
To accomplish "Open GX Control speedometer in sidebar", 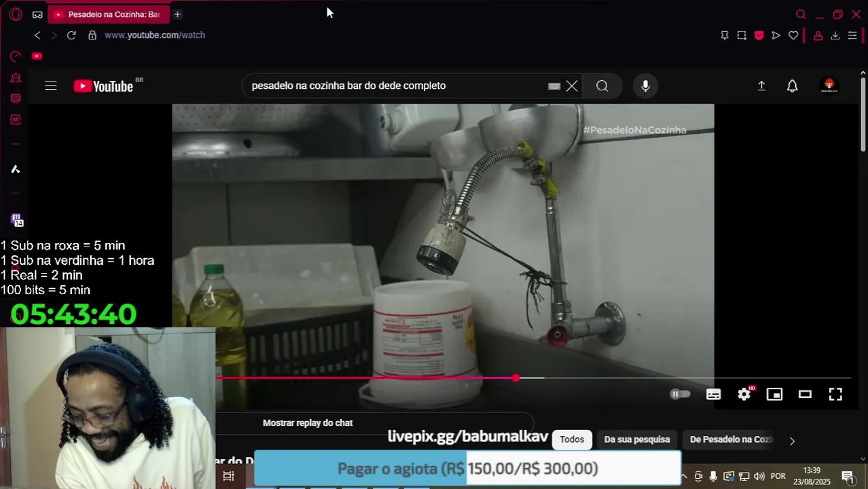I will coord(16,56).
